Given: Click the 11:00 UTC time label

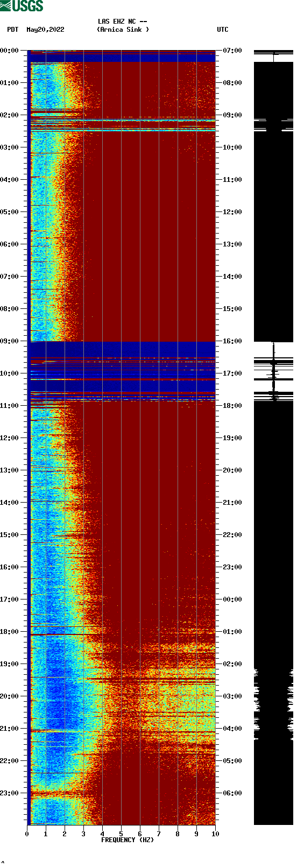Looking at the screenshot, I should click(232, 180).
